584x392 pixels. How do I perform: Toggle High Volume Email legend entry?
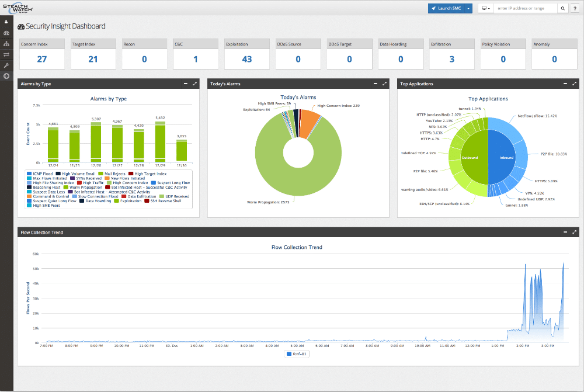tap(75, 174)
